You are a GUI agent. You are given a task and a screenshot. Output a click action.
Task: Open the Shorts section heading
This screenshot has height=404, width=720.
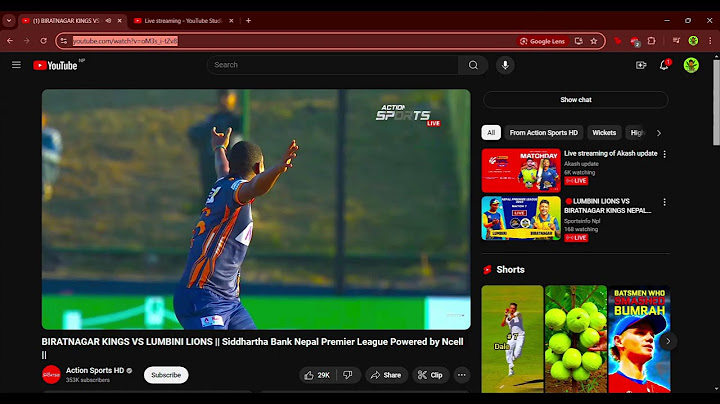click(510, 269)
